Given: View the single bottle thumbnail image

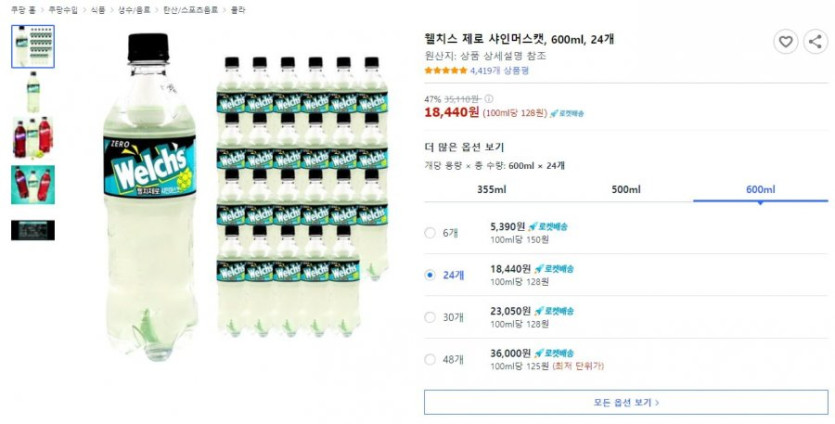Looking at the screenshot, I should click(33, 92).
